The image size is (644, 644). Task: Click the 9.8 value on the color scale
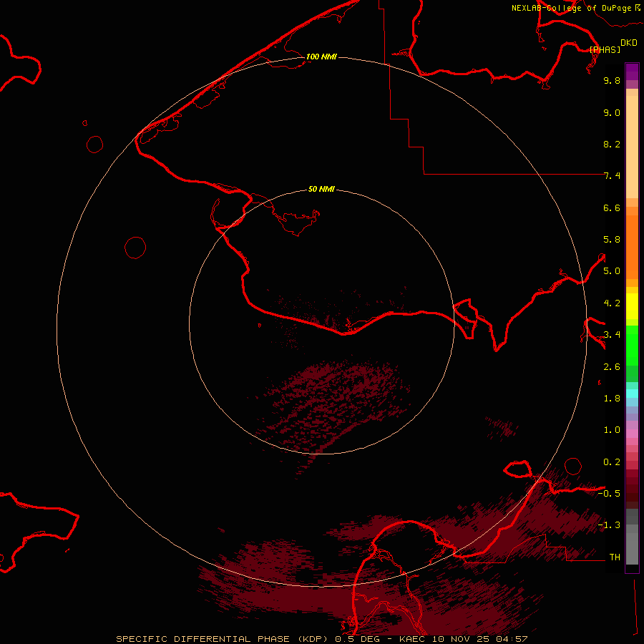(612, 80)
